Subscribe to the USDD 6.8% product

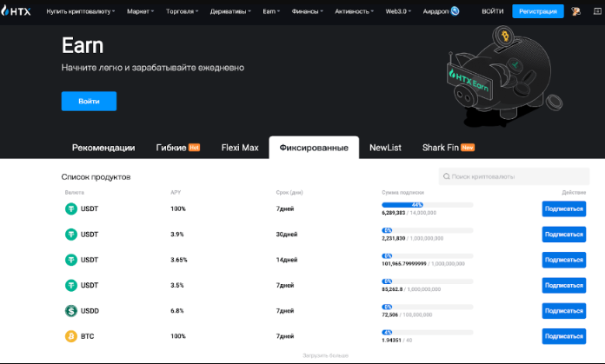[564, 310]
